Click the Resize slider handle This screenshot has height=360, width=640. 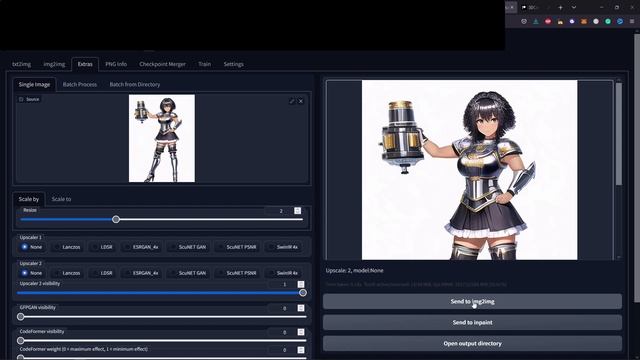click(x=116, y=219)
